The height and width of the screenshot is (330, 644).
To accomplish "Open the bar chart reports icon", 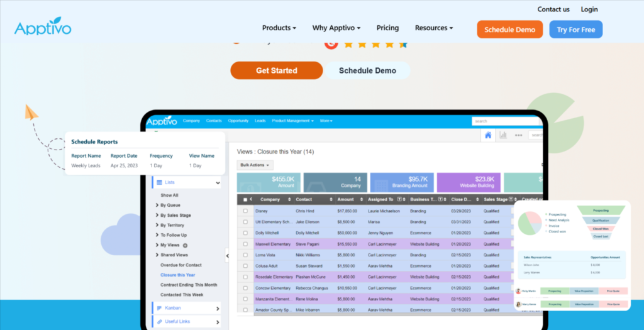I will pyautogui.click(x=503, y=135).
